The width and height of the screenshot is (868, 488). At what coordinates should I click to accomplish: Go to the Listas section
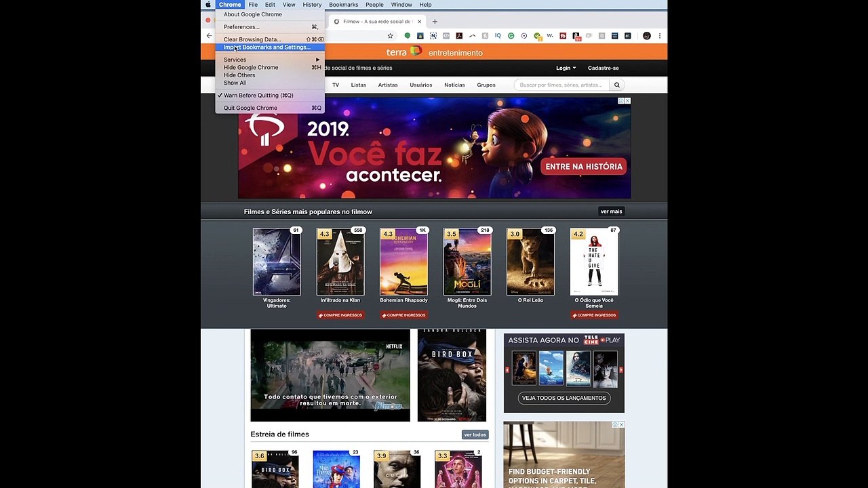click(x=359, y=85)
